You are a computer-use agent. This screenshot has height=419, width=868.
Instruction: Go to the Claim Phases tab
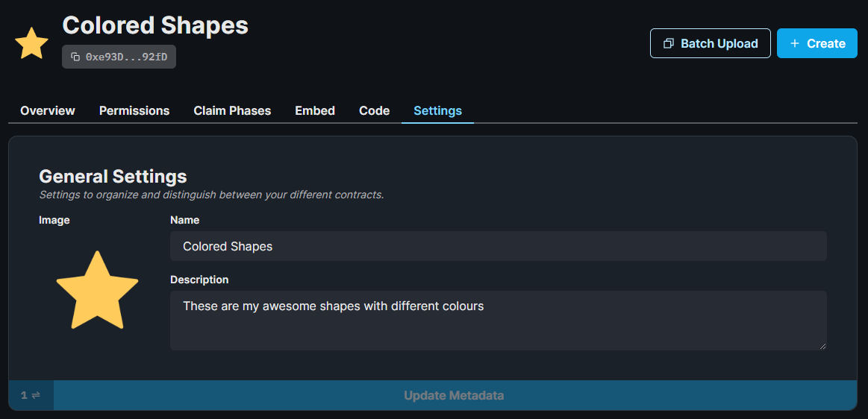point(232,110)
